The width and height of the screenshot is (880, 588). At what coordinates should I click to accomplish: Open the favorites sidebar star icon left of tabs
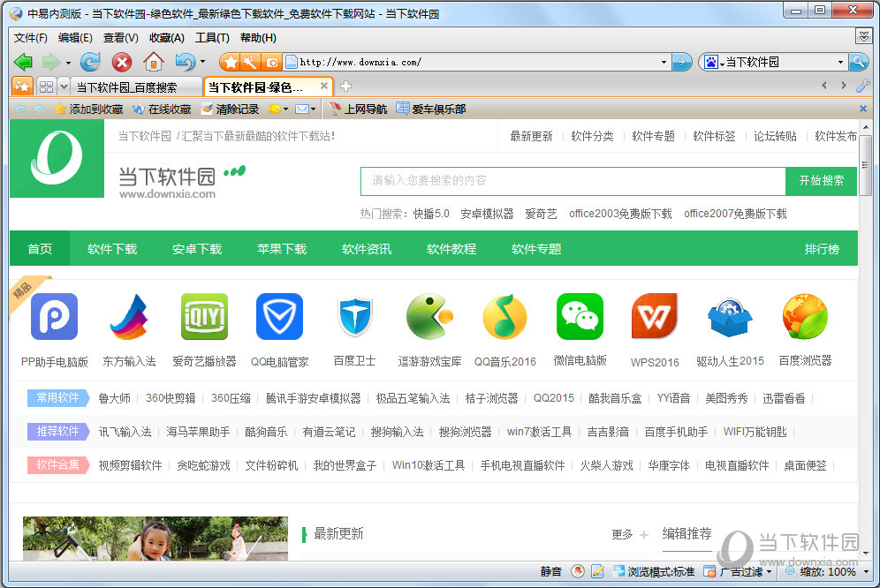23,87
